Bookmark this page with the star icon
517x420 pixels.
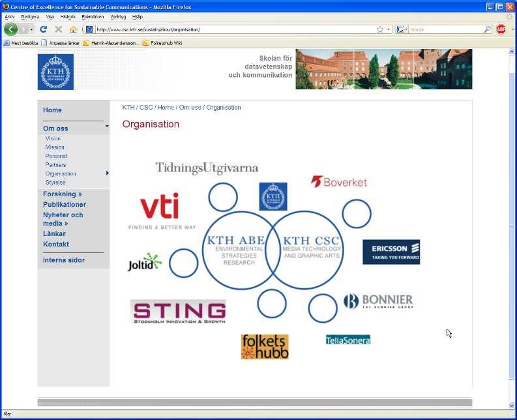coord(380,30)
